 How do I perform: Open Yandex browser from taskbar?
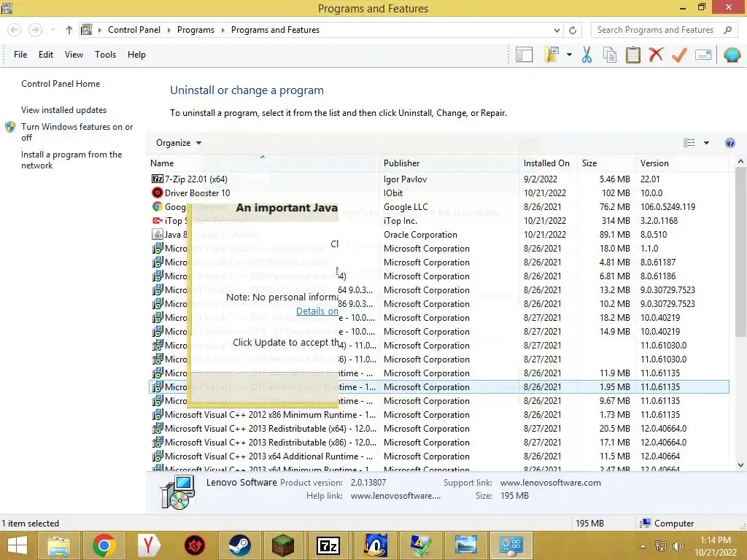(x=149, y=545)
